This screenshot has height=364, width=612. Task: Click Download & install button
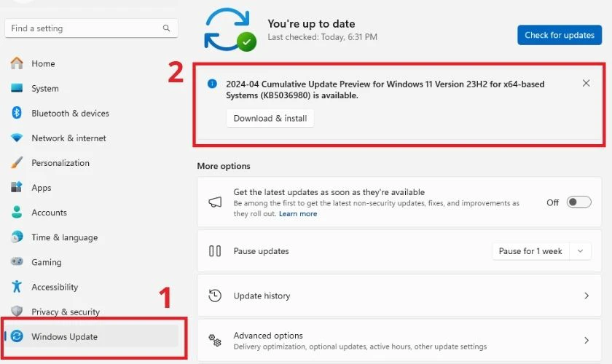(270, 118)
